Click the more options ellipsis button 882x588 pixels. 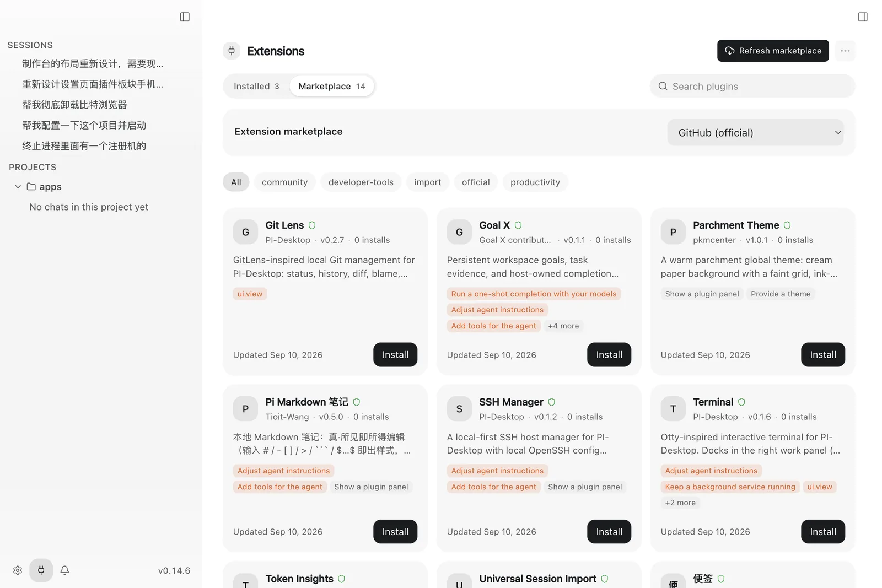pyautogui.click(x=845, y=51)
